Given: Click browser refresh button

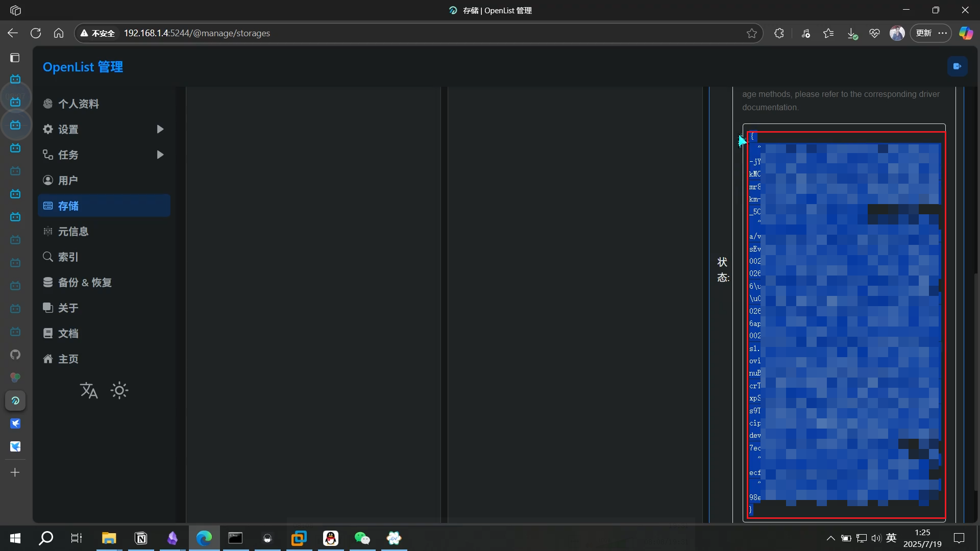Looking at the screenshot, I should tap(36, 33).
